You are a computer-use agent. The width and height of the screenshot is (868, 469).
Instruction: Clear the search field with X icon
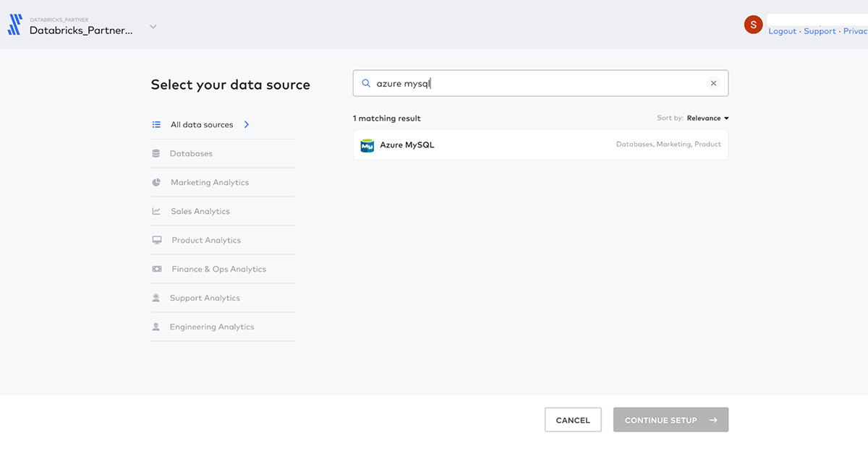[x=713, y=84]
